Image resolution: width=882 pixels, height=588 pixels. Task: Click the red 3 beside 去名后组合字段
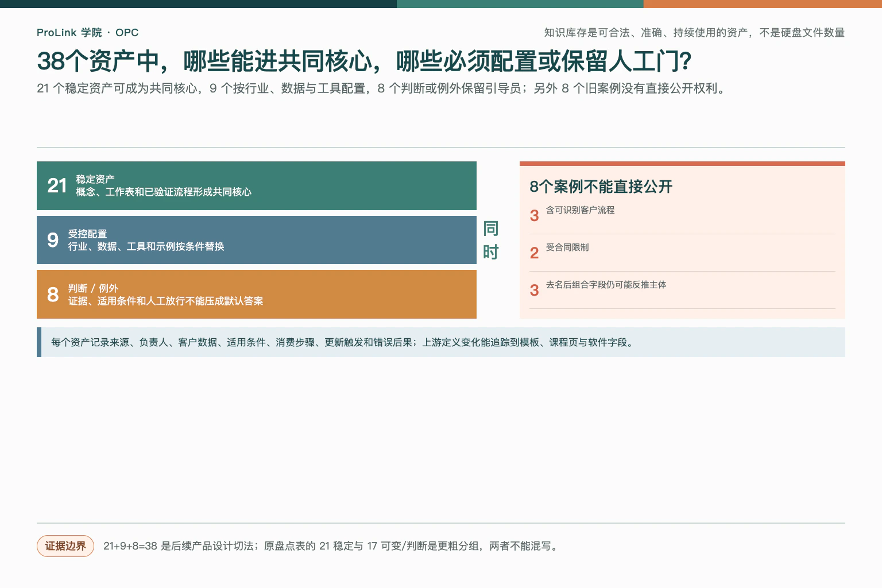[x=534, y=291]
